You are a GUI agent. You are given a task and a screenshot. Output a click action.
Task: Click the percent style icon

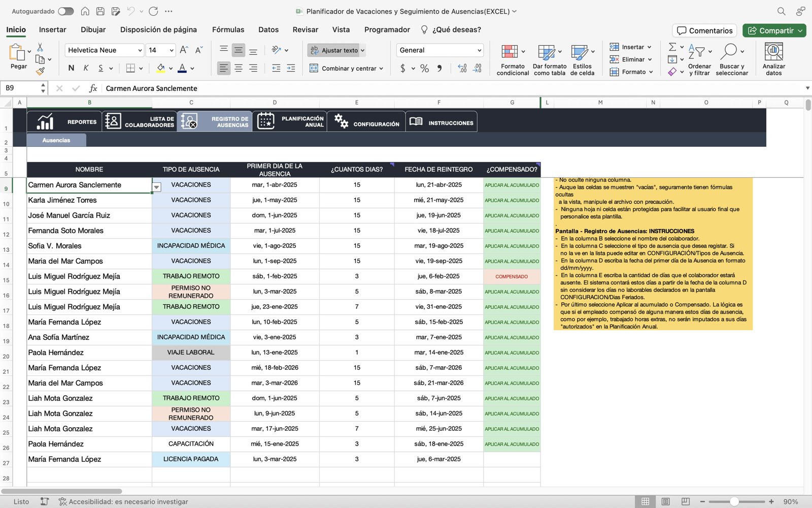point(424,68)
